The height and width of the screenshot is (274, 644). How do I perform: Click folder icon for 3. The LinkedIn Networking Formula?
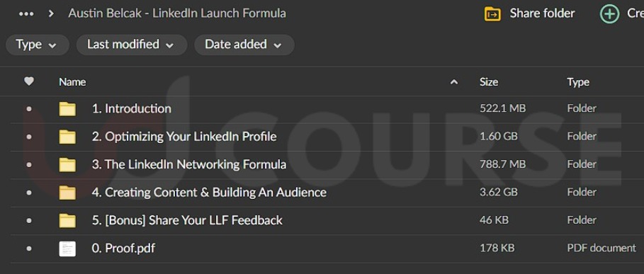[x=67, y=164]
